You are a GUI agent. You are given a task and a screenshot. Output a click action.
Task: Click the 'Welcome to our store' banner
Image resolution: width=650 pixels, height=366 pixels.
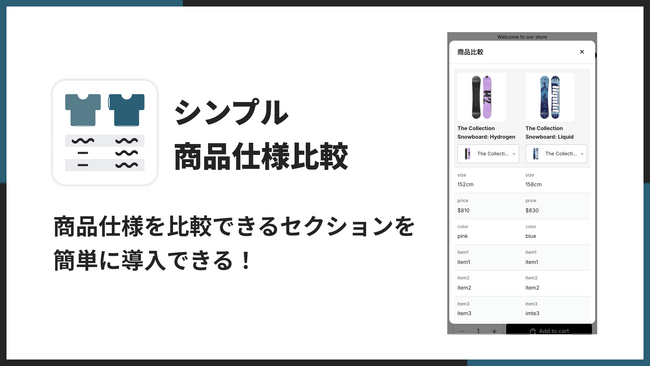pos(522,37)
